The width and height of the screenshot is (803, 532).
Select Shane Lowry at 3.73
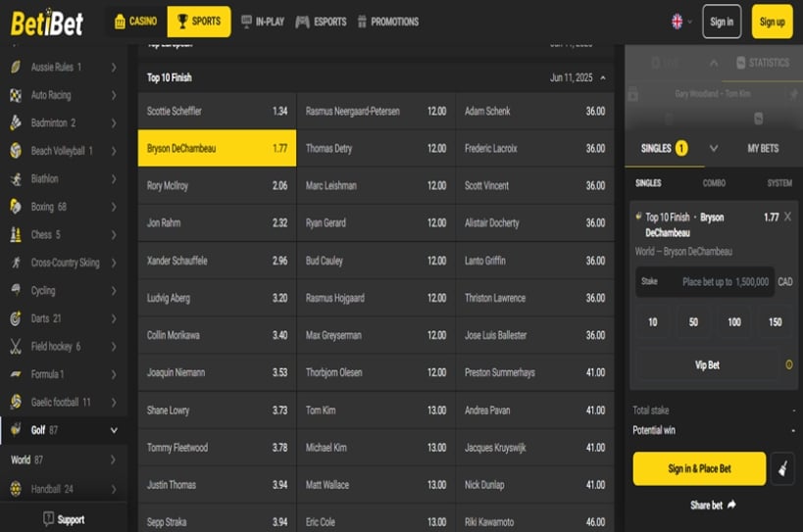pyautogui.click(x=217, y=411)
